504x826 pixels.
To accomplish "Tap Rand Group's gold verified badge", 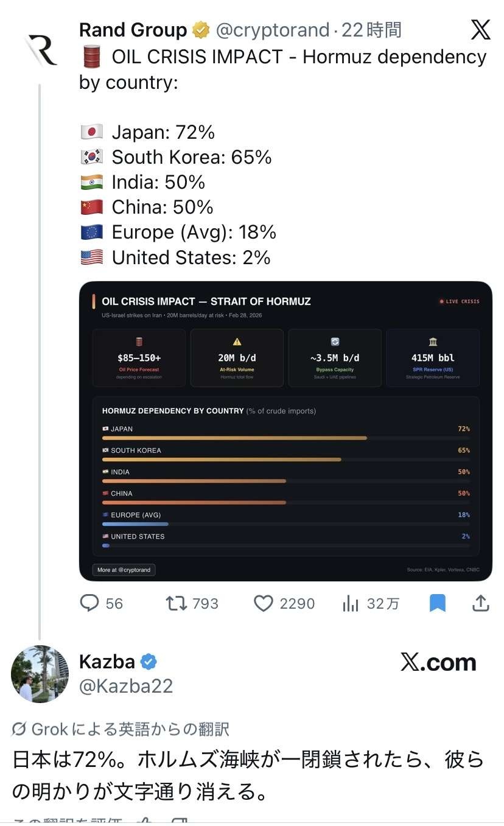I will [200, 29].
